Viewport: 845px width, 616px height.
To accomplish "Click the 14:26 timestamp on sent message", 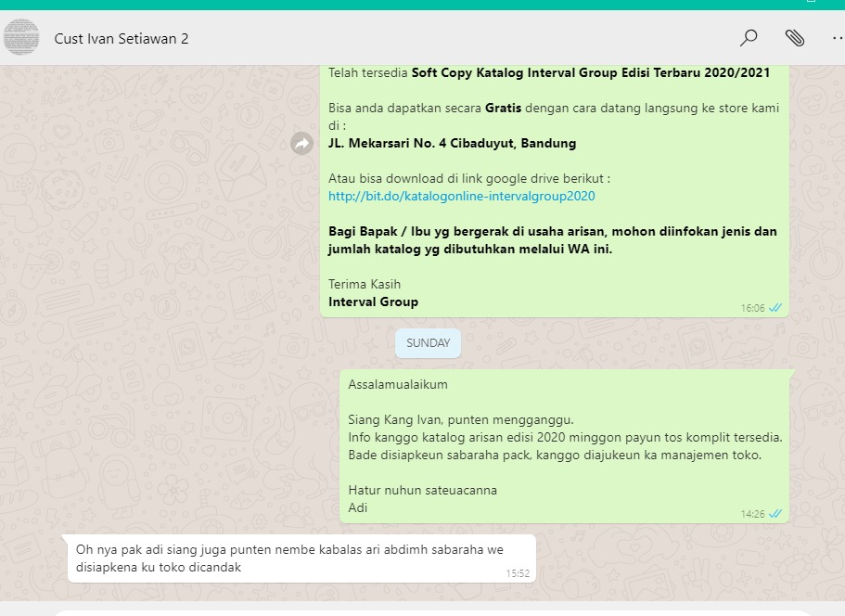I will 752,514.
